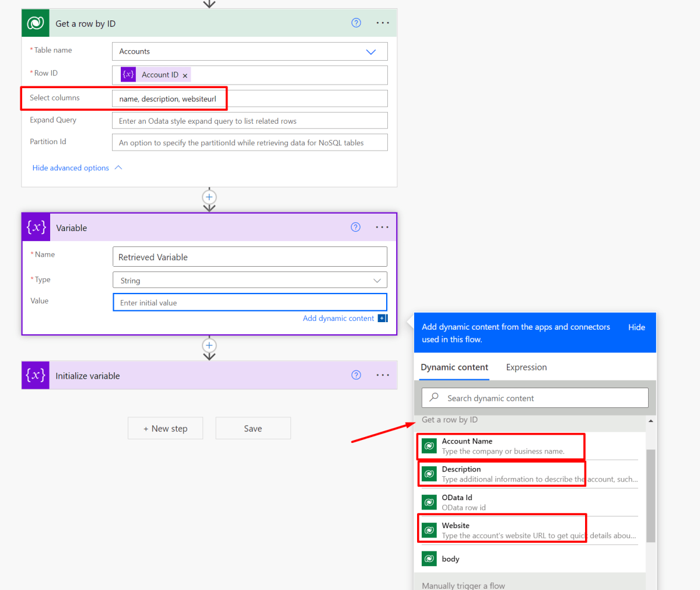Click the insert step plus icon above Variable
Viewport: 700px width, 590px height.
click(x=209, y=197)
